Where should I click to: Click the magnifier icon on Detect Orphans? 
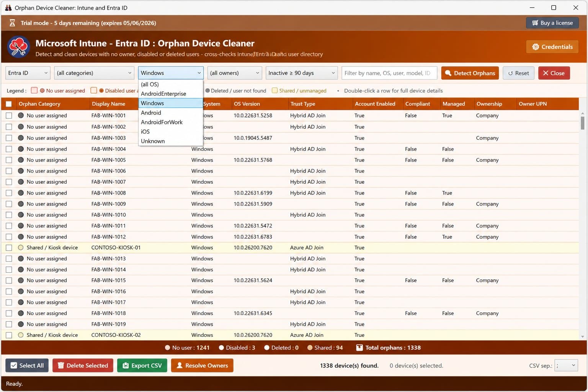[x=448, y=73]
